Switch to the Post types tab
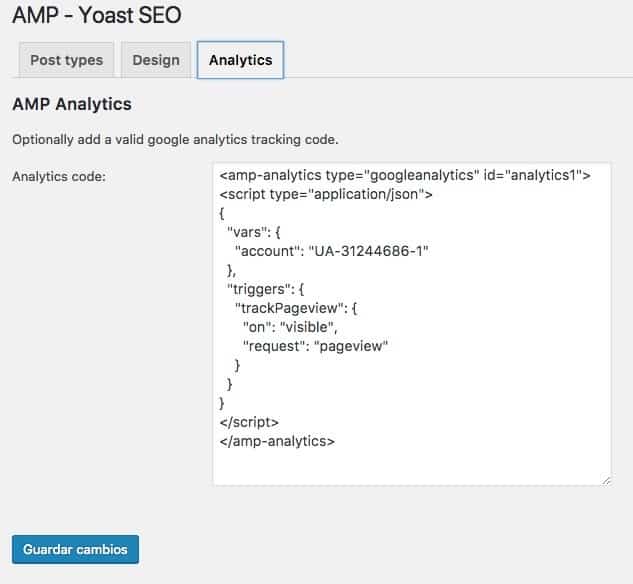This screenshot has height=584, width=633. click(67, 60)
